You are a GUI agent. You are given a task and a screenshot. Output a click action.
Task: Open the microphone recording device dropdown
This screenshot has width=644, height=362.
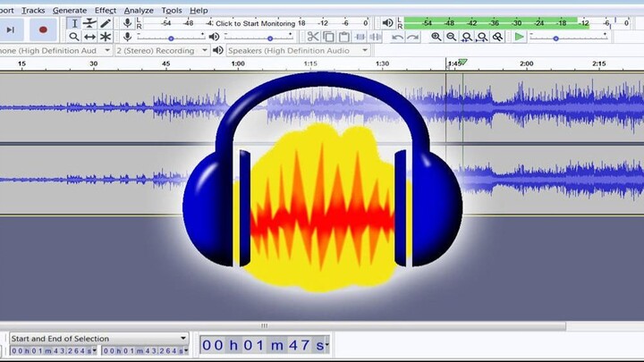click(55, 50)
